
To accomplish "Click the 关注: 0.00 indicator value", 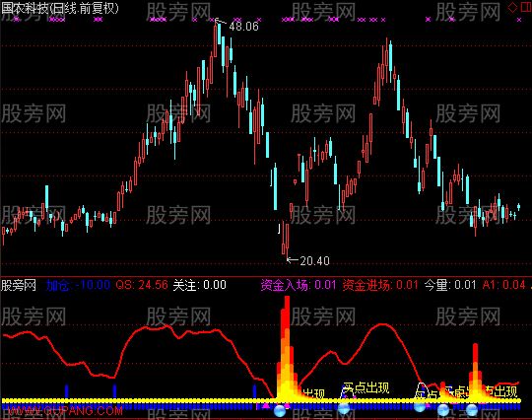I will [199, 285].
